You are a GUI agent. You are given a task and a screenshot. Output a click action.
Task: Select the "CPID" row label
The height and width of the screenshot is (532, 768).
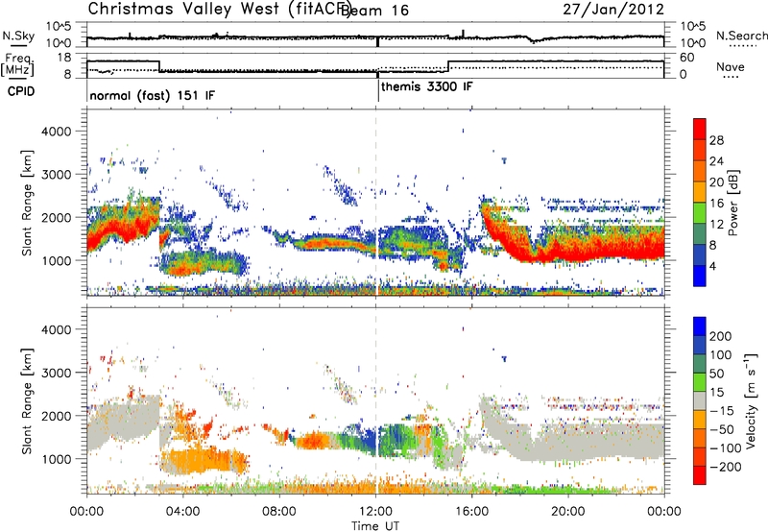[21, 91]
